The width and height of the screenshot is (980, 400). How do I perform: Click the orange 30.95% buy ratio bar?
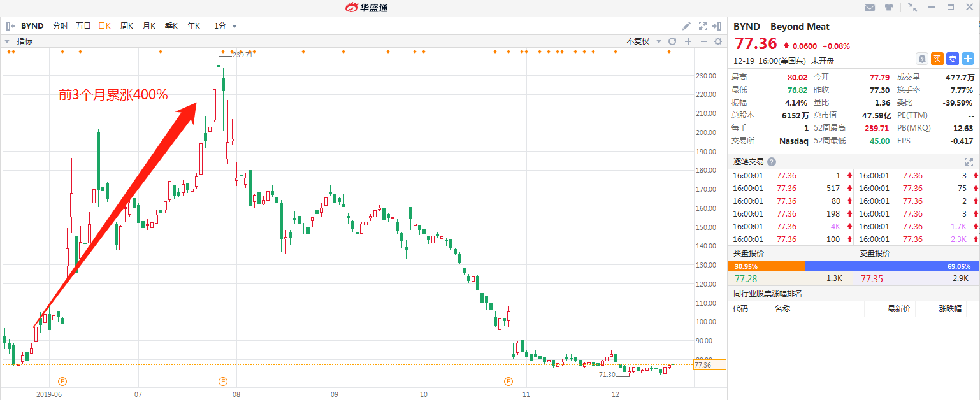[767, 266]
